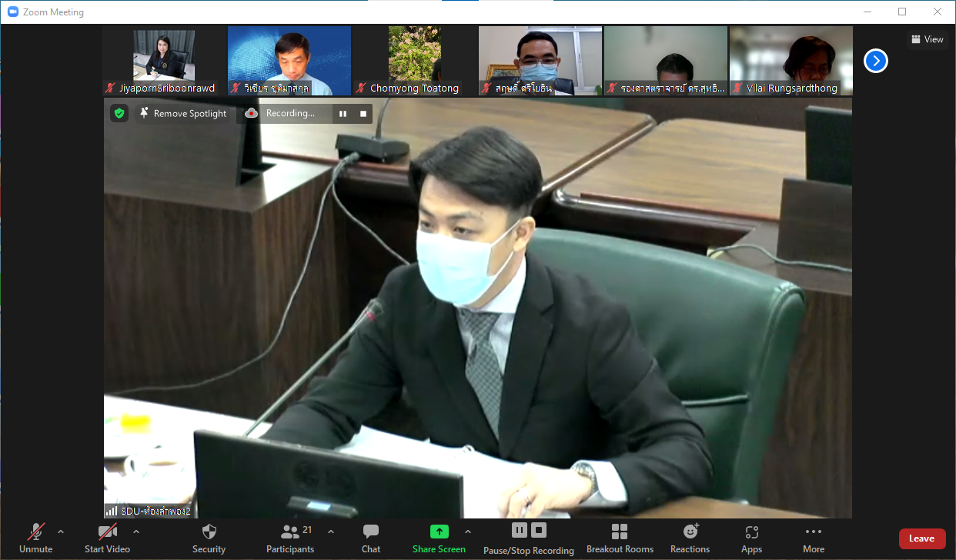Open the More options menu
The image size is (956, 560).
[x=813, y=538]
